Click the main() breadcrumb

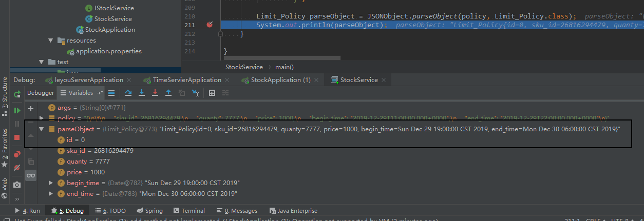coord(284,67)
